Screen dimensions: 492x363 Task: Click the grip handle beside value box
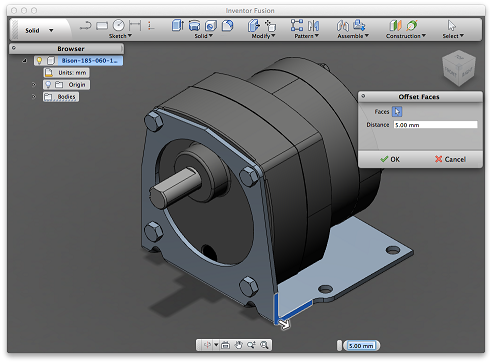339,346
